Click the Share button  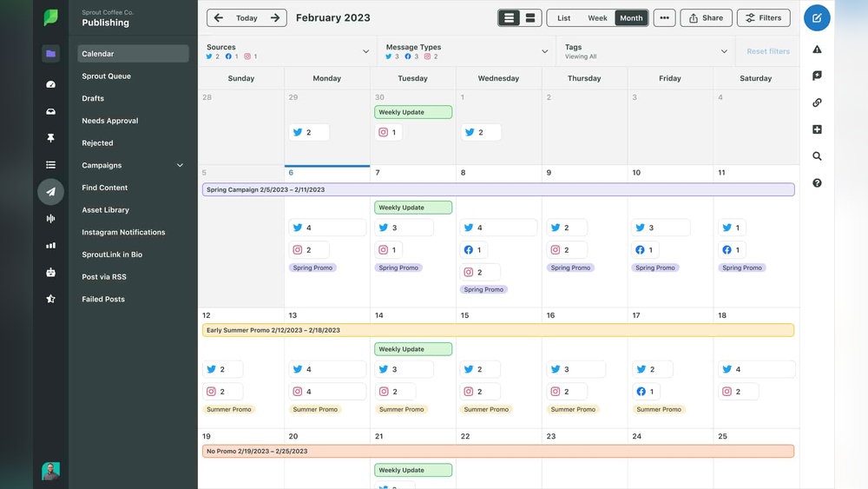point(705,17)
